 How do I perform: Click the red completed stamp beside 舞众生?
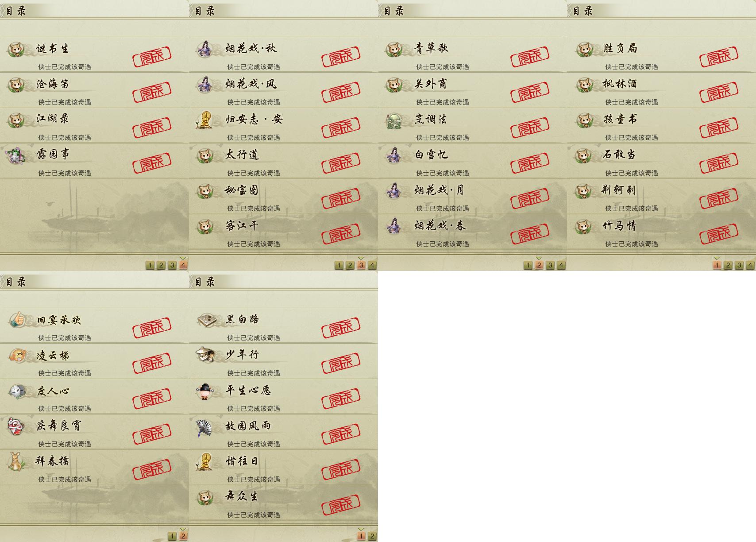341,503
